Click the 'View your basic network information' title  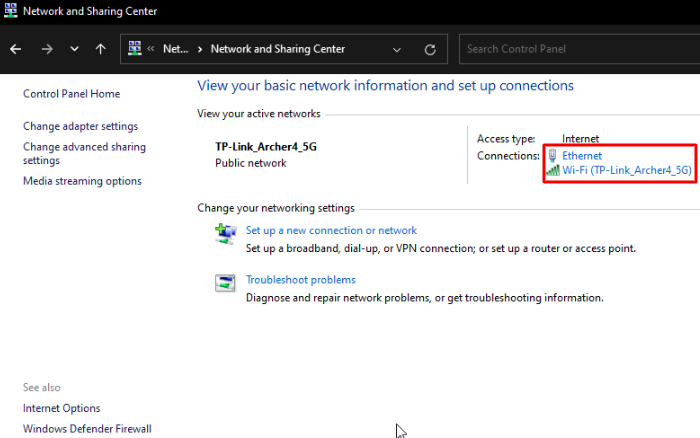[385, 86]
